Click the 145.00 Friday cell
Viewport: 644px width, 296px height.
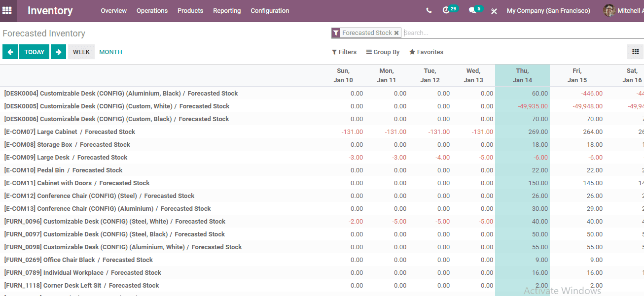point(592,183)
